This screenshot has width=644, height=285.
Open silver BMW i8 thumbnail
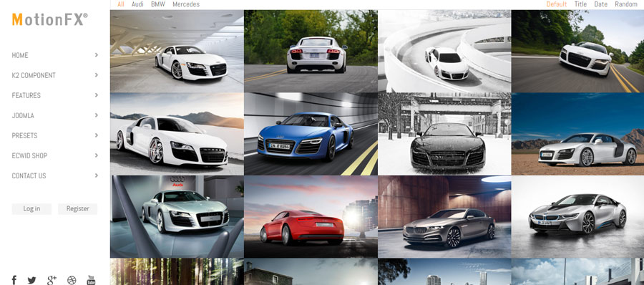(x=578, y=217)
